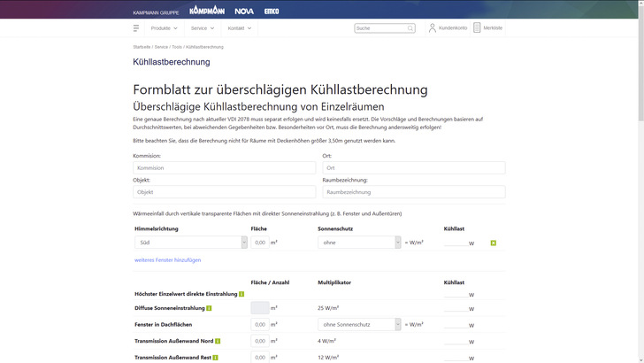This screenshot has width=644, height=363.
Task: Open the Sonnenschutz dropdown showing ohne
Action: click(x=359, y=242)
